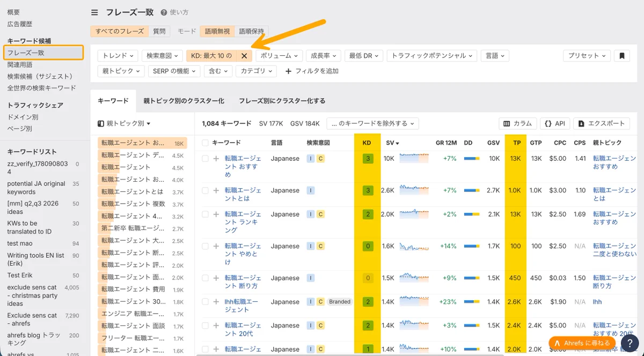Click SV trend chart for 転職エージェント ランキング
The height and width of the screenshot is (356, 644).
click(414, 213)
